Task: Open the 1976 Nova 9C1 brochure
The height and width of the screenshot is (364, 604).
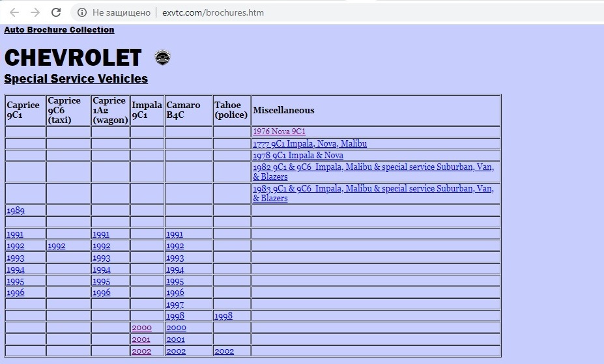Action: coord(280,132)
